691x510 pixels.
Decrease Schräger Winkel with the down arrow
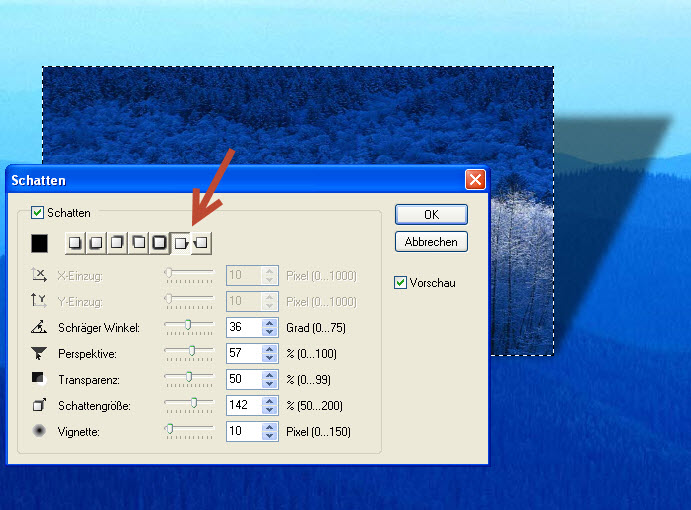click(270, 332)
